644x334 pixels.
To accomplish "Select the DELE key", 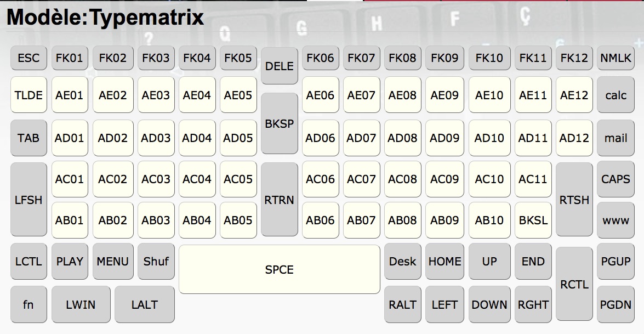I will [x=280, y=66].
